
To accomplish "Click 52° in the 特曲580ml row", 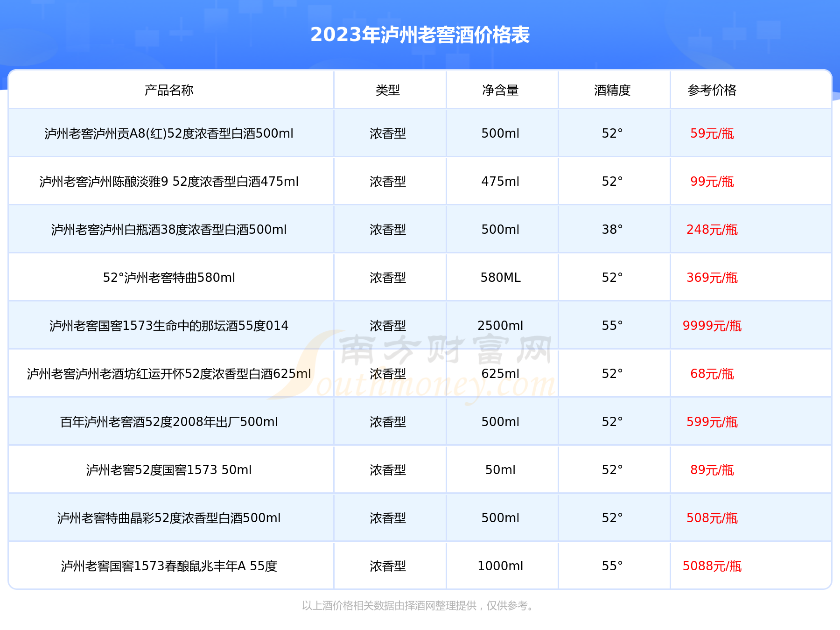I will pos(612,278).
